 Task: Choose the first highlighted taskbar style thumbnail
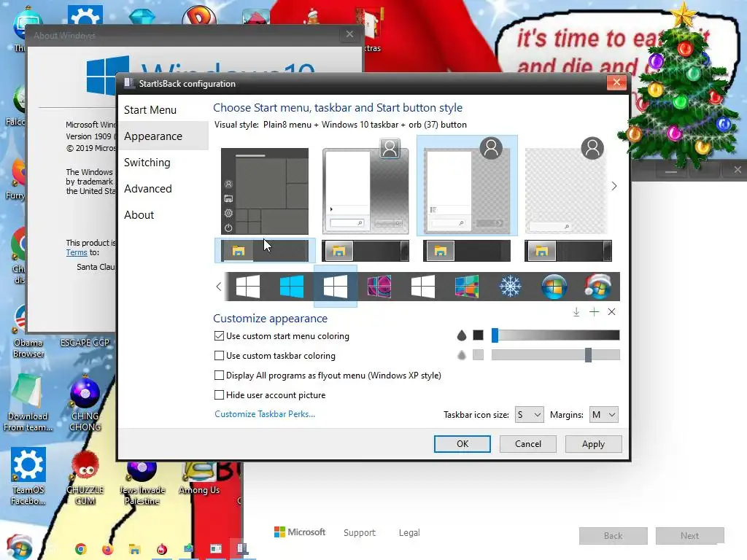click(x=264, y=251)
